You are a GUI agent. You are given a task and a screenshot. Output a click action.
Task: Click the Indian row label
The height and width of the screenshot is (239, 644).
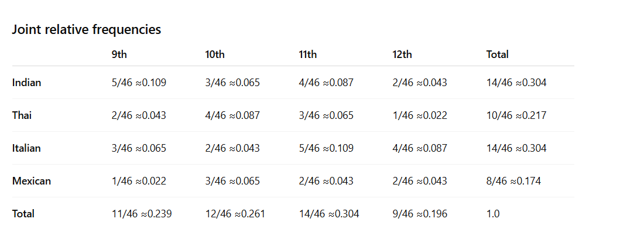coord(27,83)
